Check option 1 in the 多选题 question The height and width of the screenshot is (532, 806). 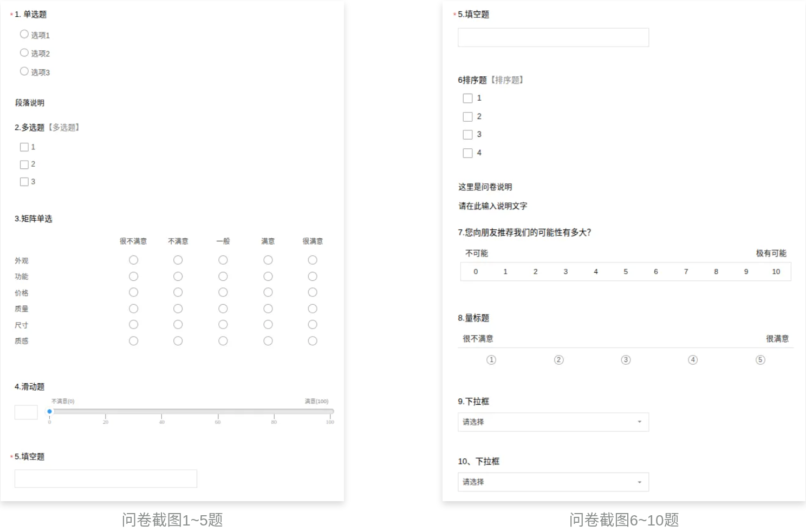click(25, 147)
